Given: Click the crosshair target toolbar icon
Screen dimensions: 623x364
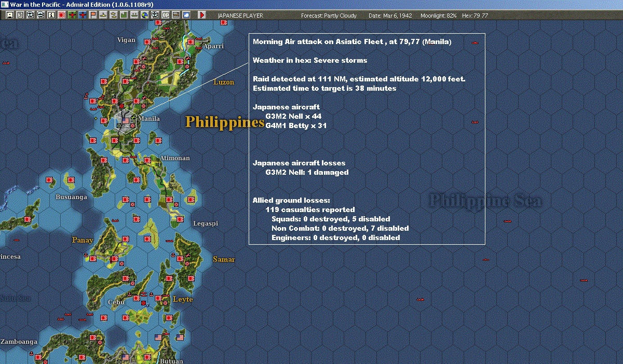Looking at the screenshot, I should coord(155,16).
